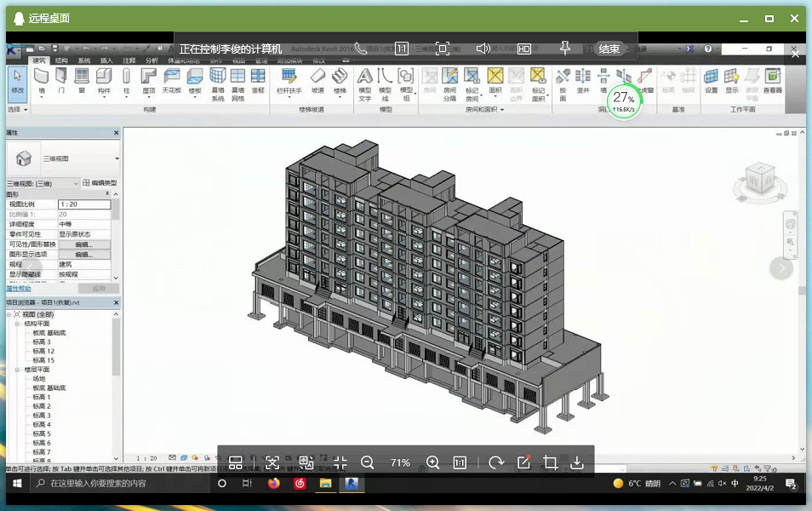
Task: Collapse the 楼层平面 tree node
Action: (x=17, y=370)
